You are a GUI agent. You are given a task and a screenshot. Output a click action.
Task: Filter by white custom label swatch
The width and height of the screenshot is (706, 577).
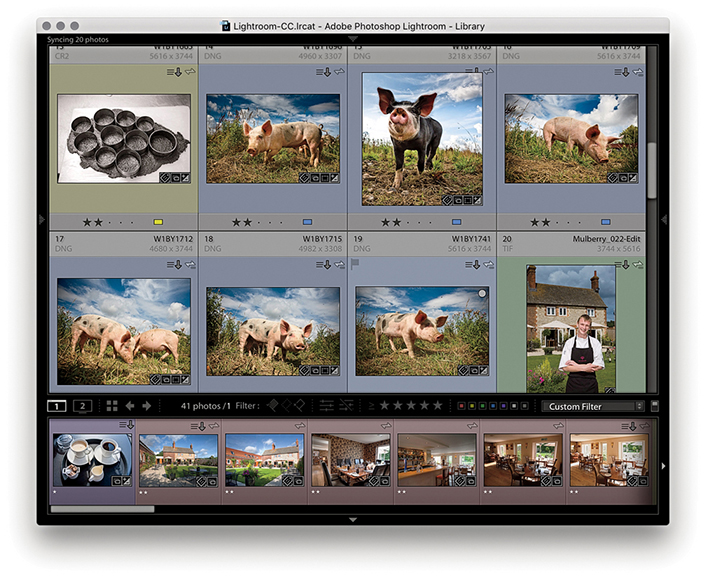pos(514,406)
